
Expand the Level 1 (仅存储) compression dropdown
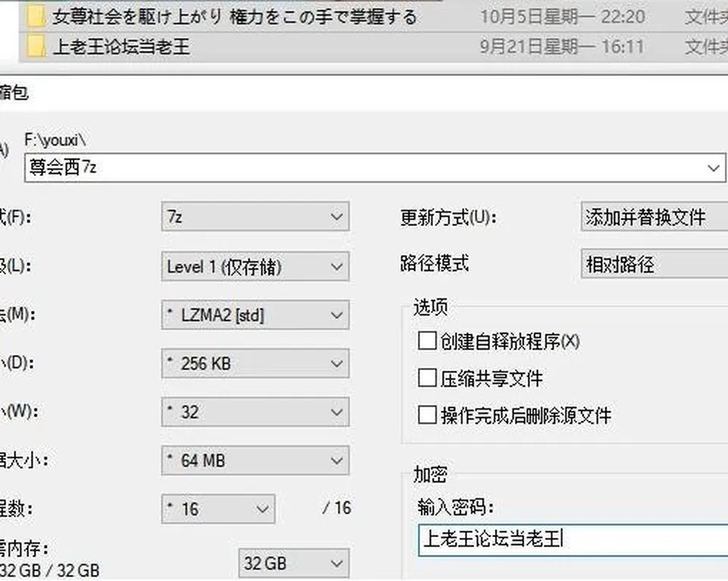point(256,266)
